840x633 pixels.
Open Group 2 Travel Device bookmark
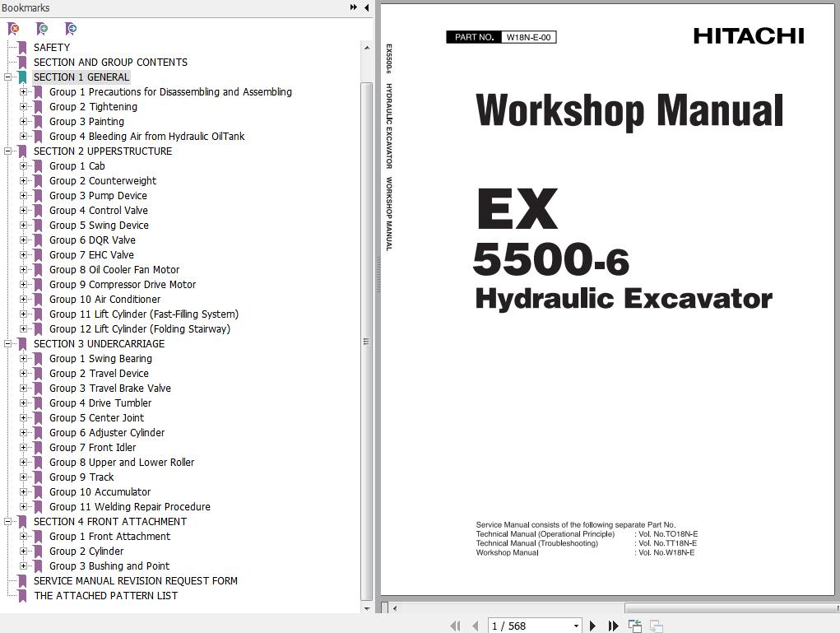[99, 374]
